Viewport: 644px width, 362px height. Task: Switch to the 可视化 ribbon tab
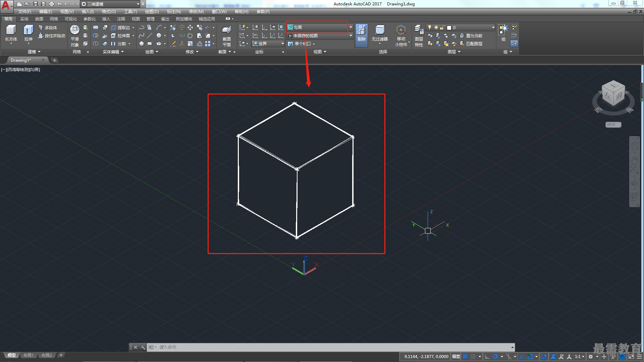click(70, 19)
